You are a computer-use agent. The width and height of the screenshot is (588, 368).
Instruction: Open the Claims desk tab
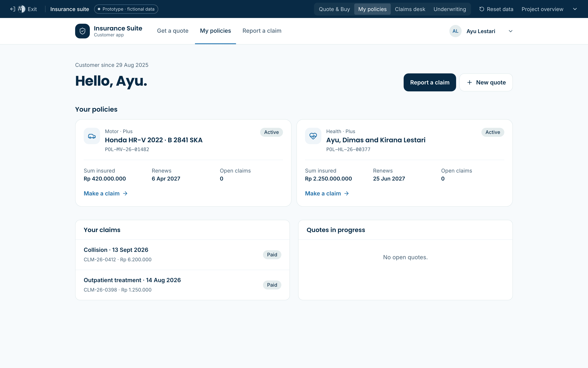point(410,9)
